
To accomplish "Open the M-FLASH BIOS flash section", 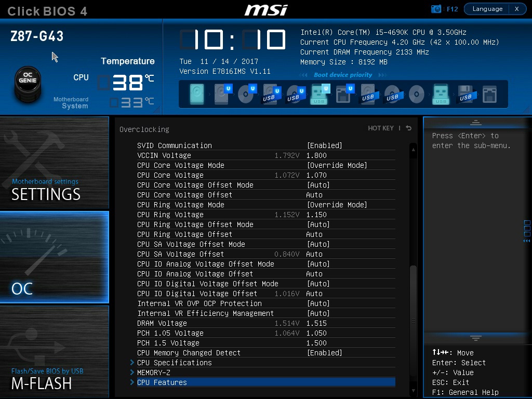I will point(54,352).
